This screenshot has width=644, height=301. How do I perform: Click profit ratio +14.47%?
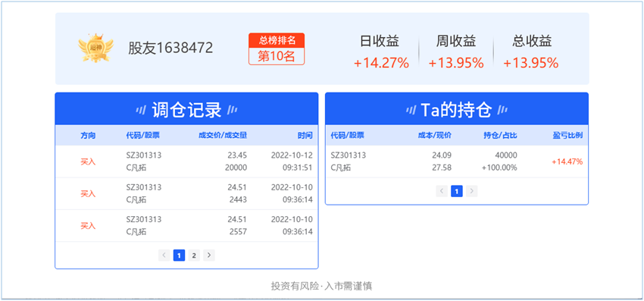tap(567, 161)
